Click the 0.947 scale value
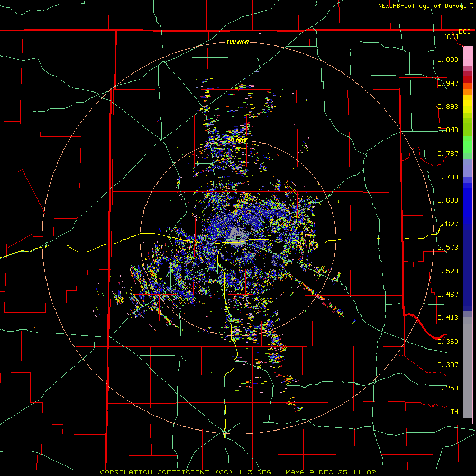The image size is (476, 476). tap(448, 83)
